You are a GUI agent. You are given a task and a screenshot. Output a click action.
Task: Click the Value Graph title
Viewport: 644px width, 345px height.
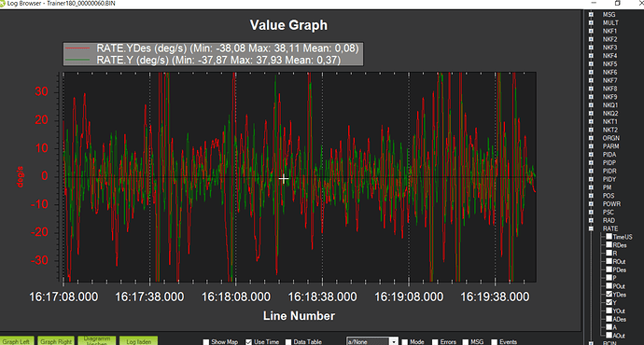click(x=288, y=25)
